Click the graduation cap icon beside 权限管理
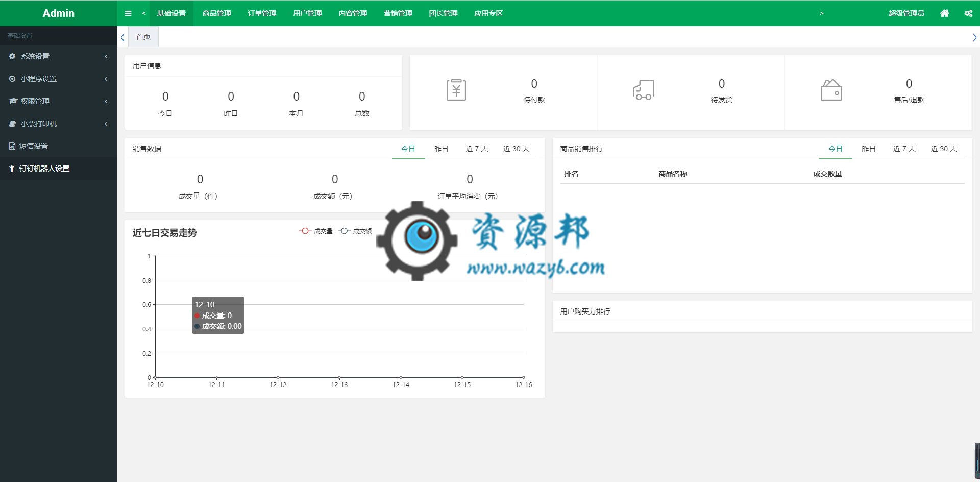The image size is (980, 482). pyautogui.click(x=13, y=101)
